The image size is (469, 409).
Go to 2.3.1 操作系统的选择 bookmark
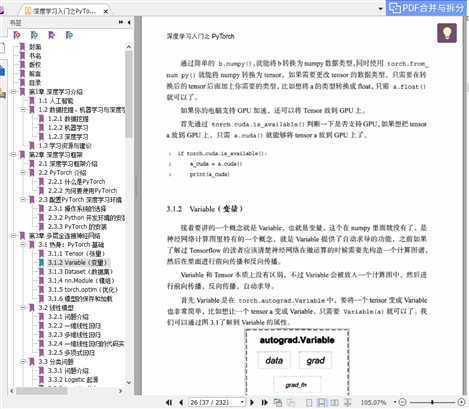tap(77, 209)
